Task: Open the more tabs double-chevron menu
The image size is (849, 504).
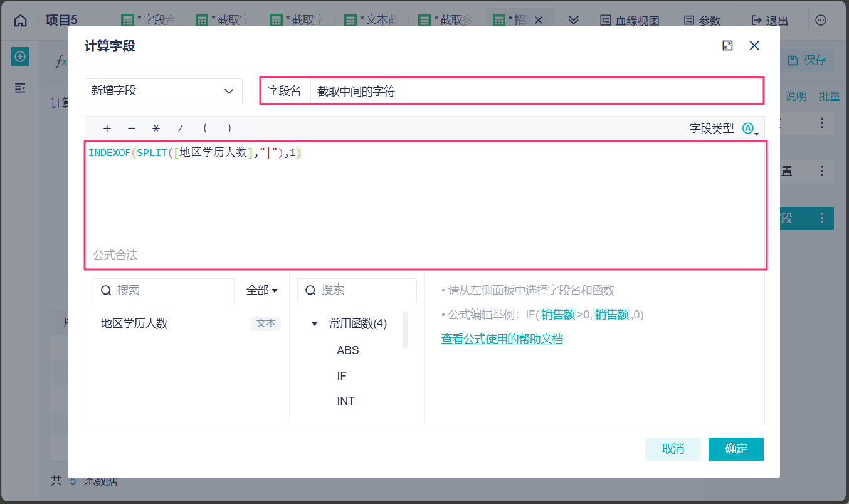Action: [x=574, y=20]
